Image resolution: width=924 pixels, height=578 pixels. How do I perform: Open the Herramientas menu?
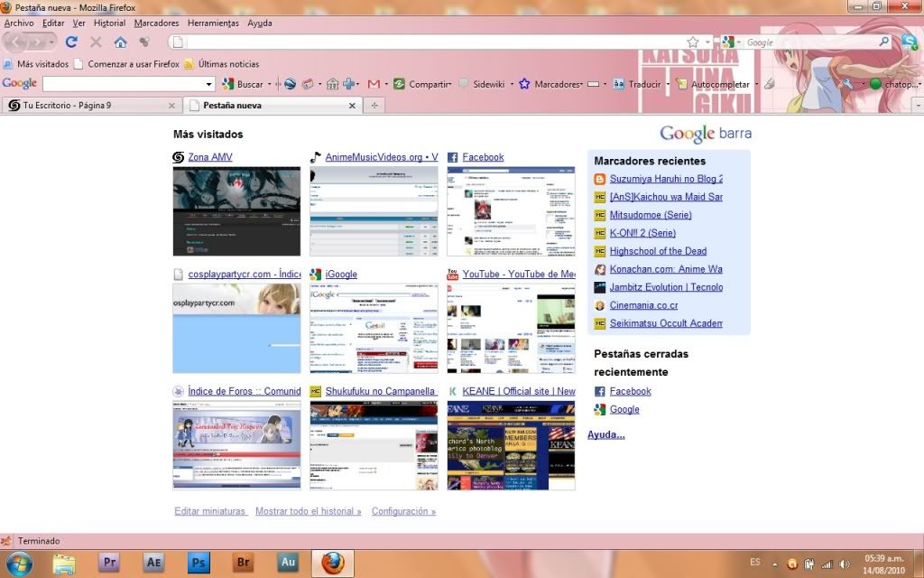pyautogui.click(x=213, y=23)
